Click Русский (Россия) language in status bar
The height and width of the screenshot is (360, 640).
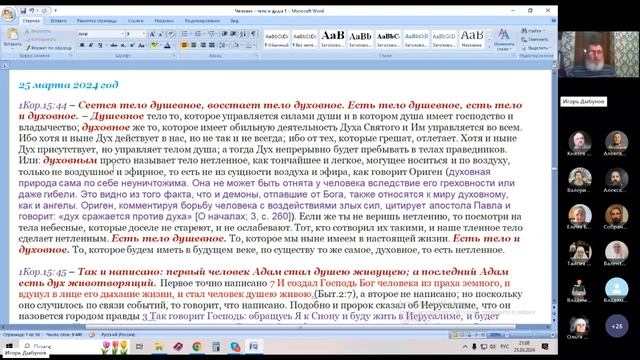[x=118, y=335]
